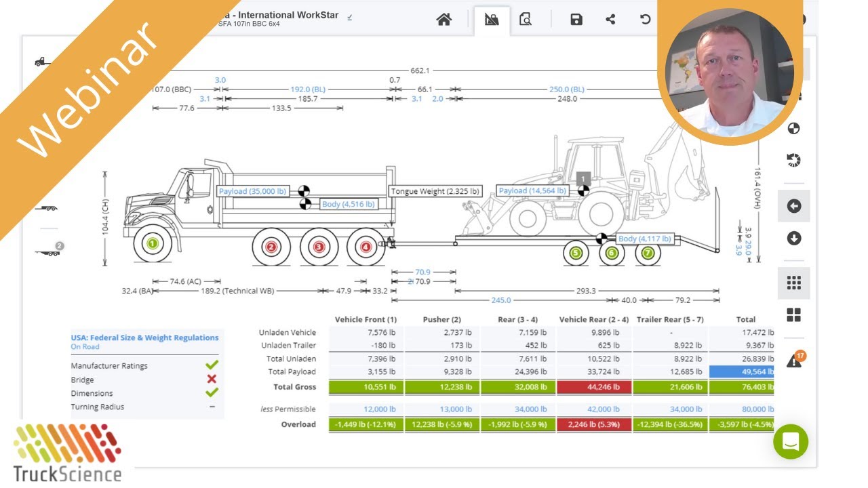Edit the Payload (35,000 lb) label

(x=253, y=191)
